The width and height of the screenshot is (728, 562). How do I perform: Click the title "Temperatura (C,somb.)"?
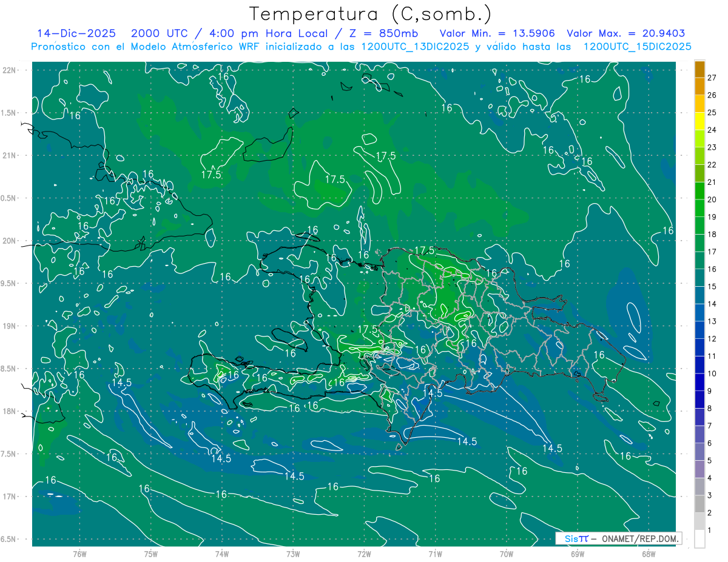(371, 15)
